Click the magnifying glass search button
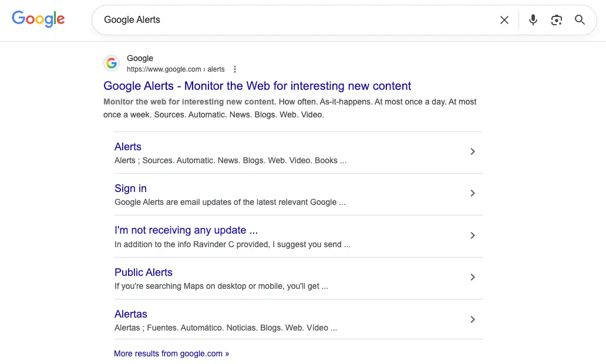The width and height of the screenshot is (606, 364). coord(580,20)
